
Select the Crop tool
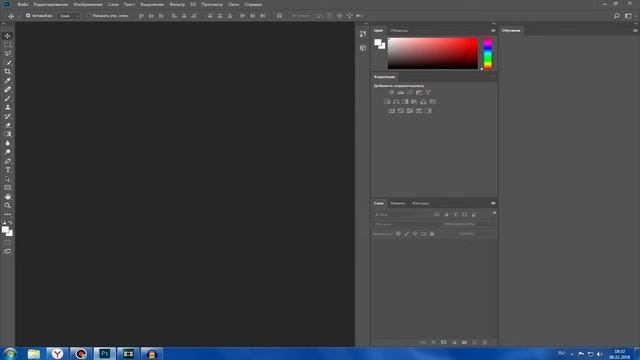[7, 71]
